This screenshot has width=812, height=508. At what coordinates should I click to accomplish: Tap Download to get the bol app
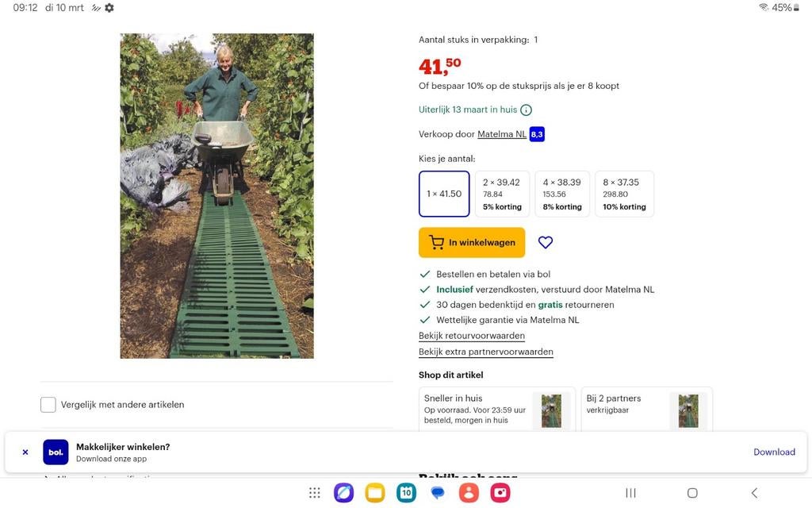pos(773,452)
